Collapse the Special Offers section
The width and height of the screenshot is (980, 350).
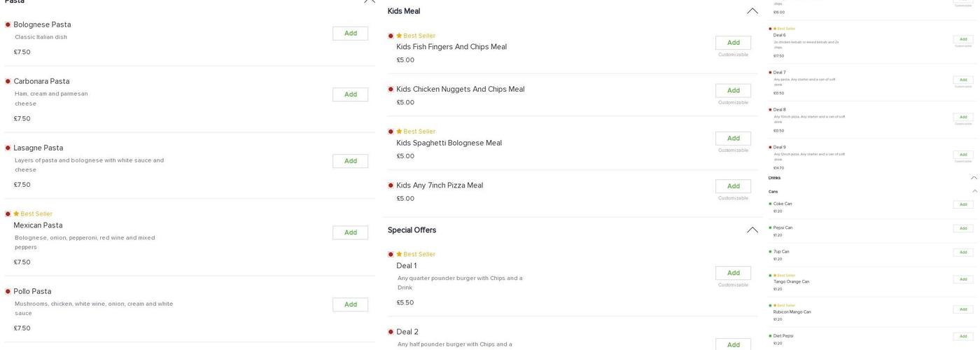(752, 230)
